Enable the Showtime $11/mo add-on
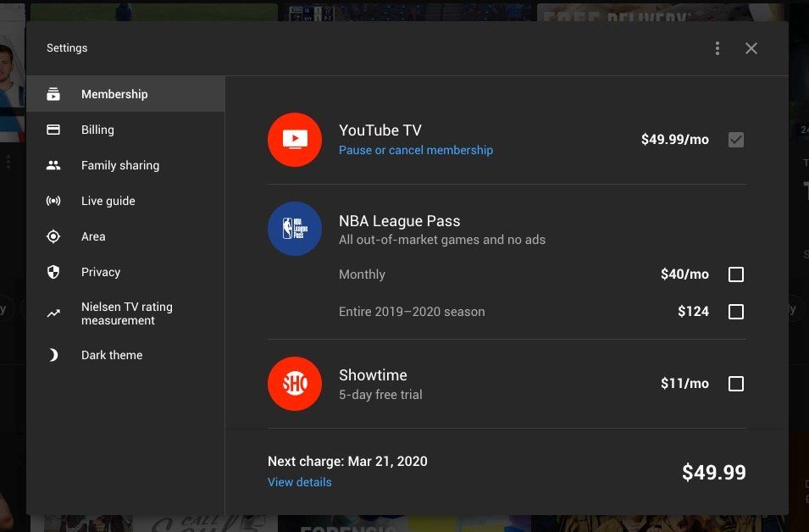This screenshot has height=532, width=809. point(736,383)
